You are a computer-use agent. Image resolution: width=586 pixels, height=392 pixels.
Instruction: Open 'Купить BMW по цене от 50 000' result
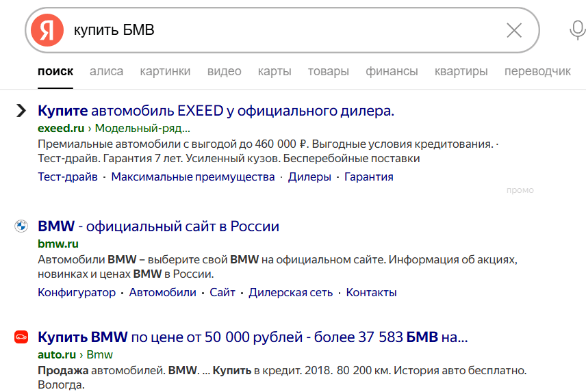pyautogui.click(x=253, y=337)
